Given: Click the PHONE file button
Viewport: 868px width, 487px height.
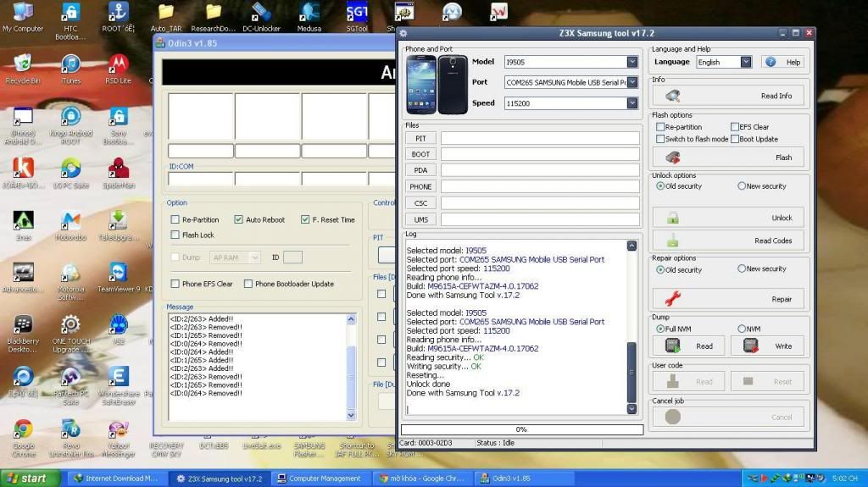Looking at the screenshot, I should click(420, 187).
